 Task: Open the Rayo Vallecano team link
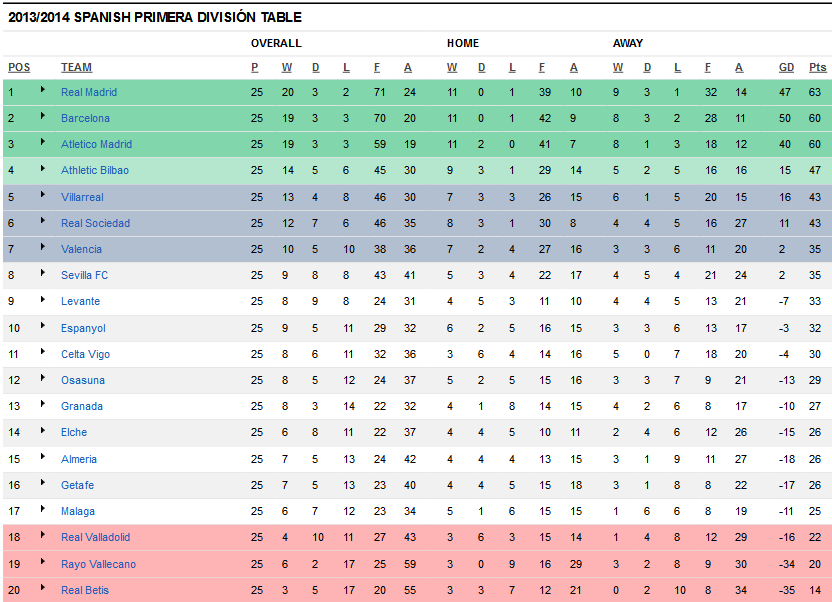coord(98,564)
